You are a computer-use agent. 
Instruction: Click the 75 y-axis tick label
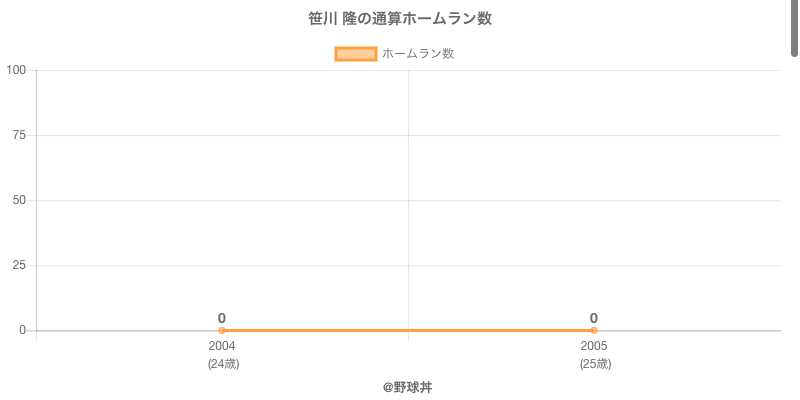click(x=19, y=135)
